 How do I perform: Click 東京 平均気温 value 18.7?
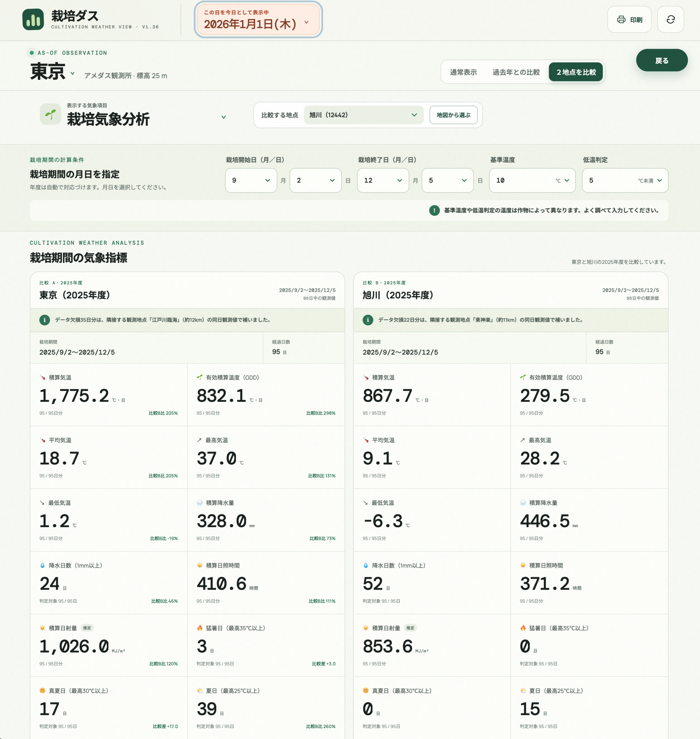[x=59, y=458]
